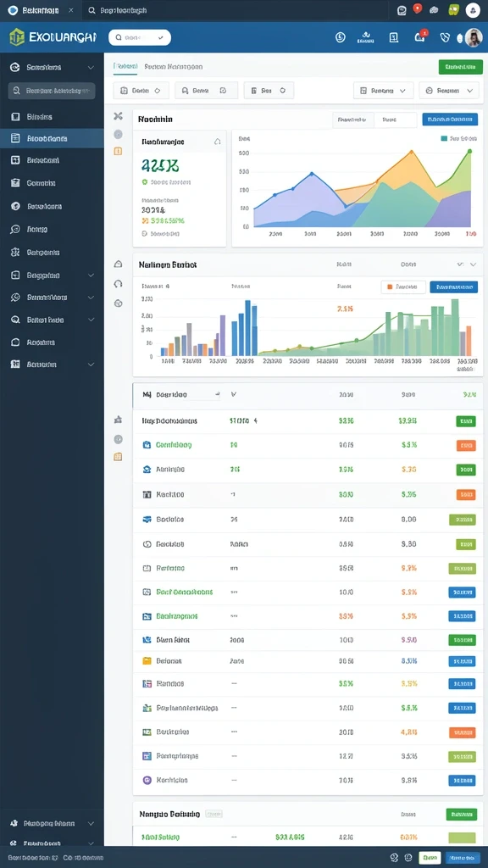This screenshot has height=868, width=488.
Task: Click the green button at top right of content
Action: 460,67
